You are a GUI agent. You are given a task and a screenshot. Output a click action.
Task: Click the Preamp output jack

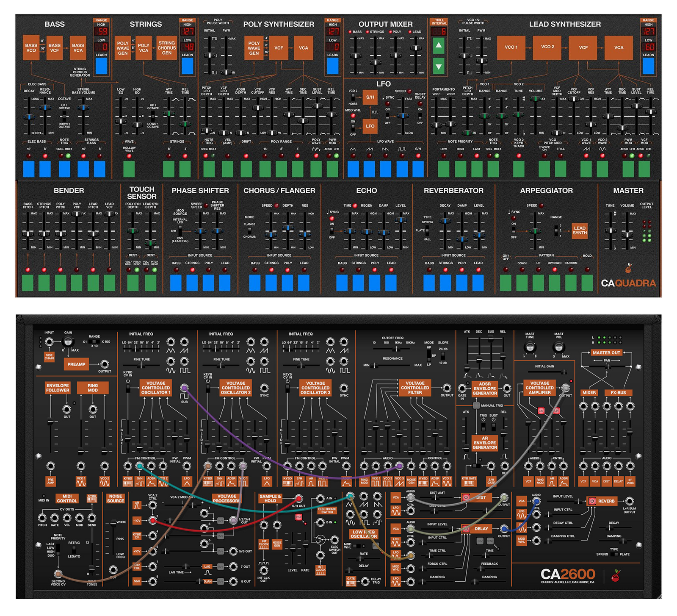(x=104, y=364)
